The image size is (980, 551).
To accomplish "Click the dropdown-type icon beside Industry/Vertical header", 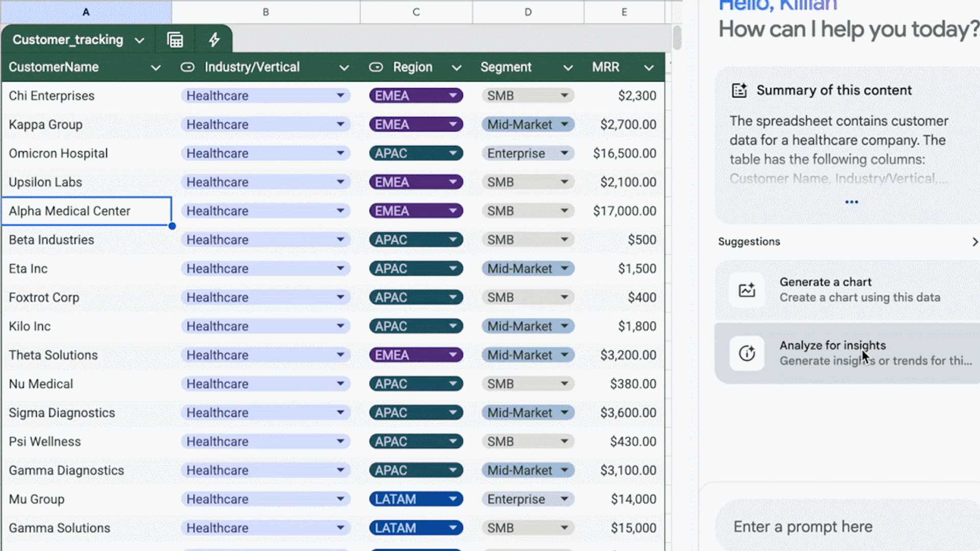I will [187, 67].
